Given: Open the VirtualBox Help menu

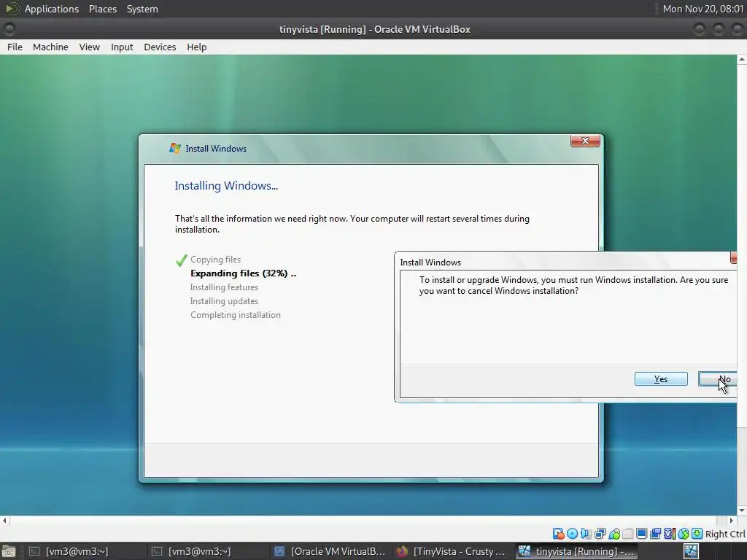Looking at the screenshot, I should point(197,47).
